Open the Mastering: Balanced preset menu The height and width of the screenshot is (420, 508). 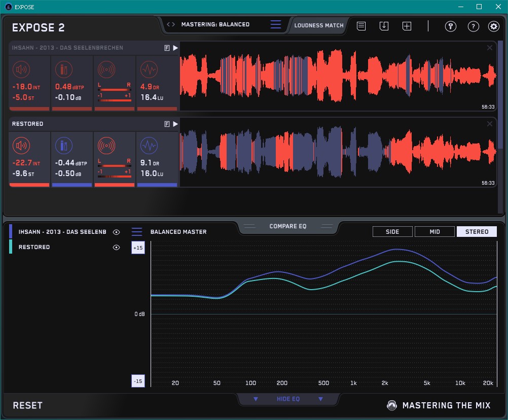point(275,24)
